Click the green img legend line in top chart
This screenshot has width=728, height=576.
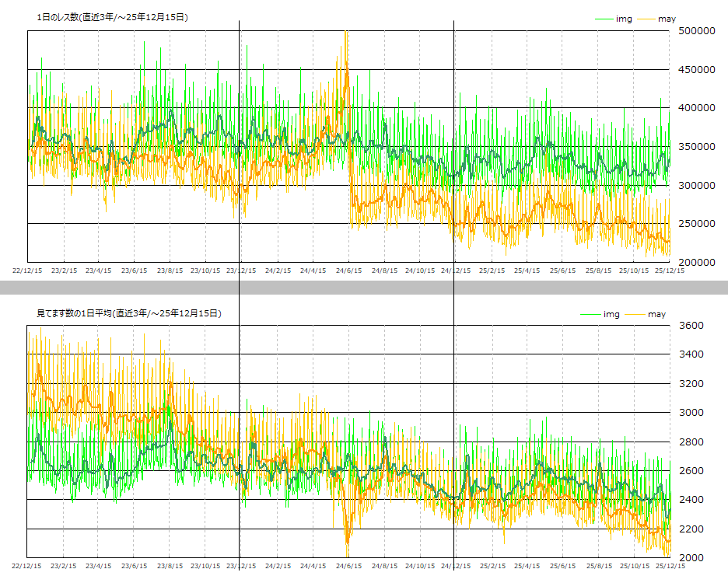pyautogui.click(x=604, y=19)
